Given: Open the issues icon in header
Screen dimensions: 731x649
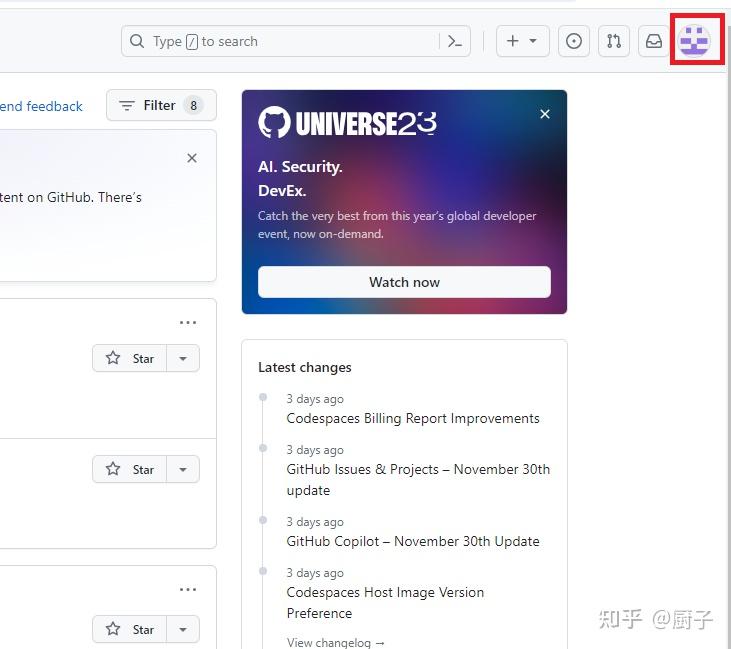Looking at the screenshot, I should tap(573, 41).
